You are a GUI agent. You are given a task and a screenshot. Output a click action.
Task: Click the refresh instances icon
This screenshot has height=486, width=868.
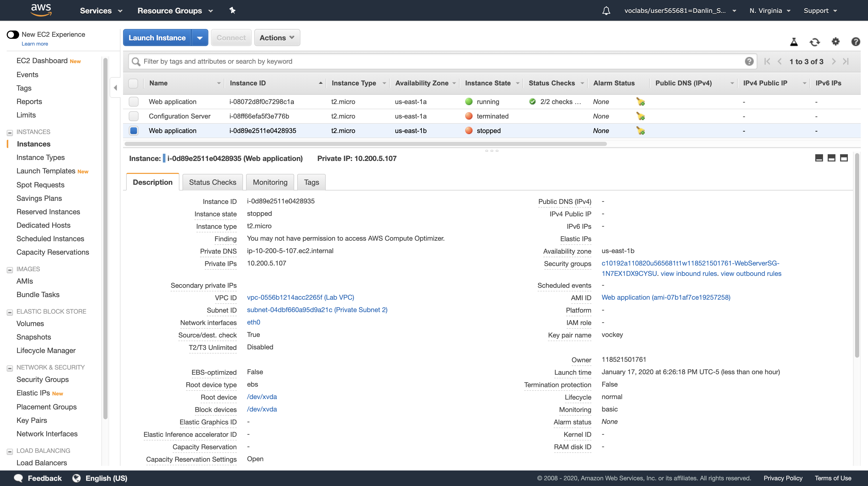(814, 42)
